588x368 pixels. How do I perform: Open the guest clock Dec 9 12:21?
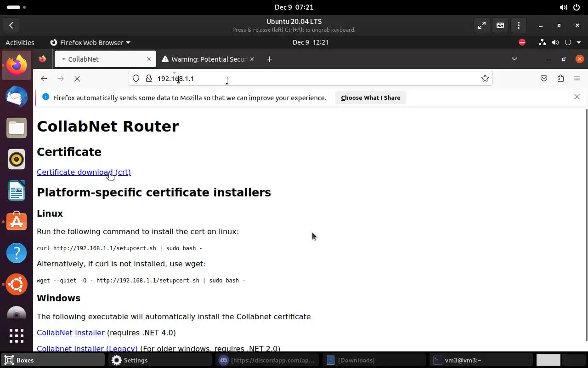click(x=311, y=42)
